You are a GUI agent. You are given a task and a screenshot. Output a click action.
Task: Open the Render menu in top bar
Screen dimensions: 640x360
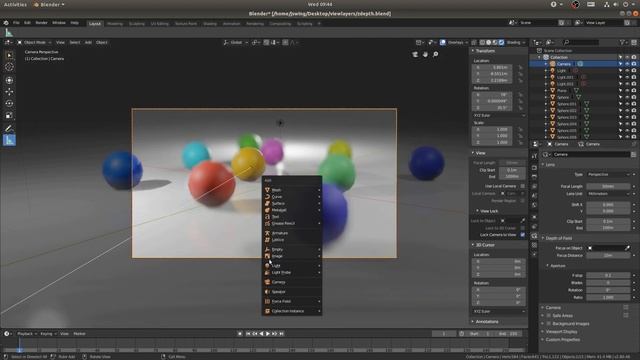coord(41,23)
